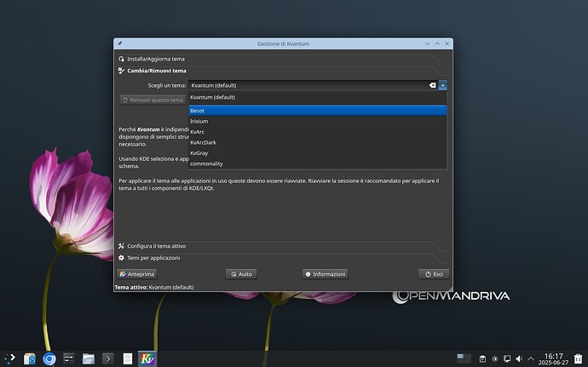The height and width of the screenshot is (367, 588).
Task: Open the software center taskbar icon
Action: pyautogui.click(x=29, y=358)
